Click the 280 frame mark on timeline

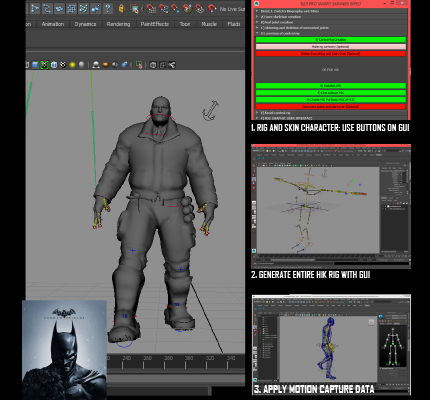169,358
